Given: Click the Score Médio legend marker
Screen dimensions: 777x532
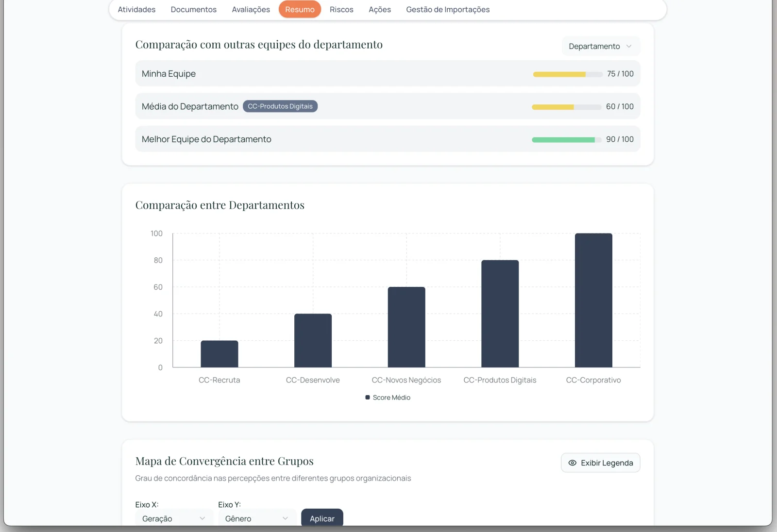Looking at the screenshot, I should 368,398.
